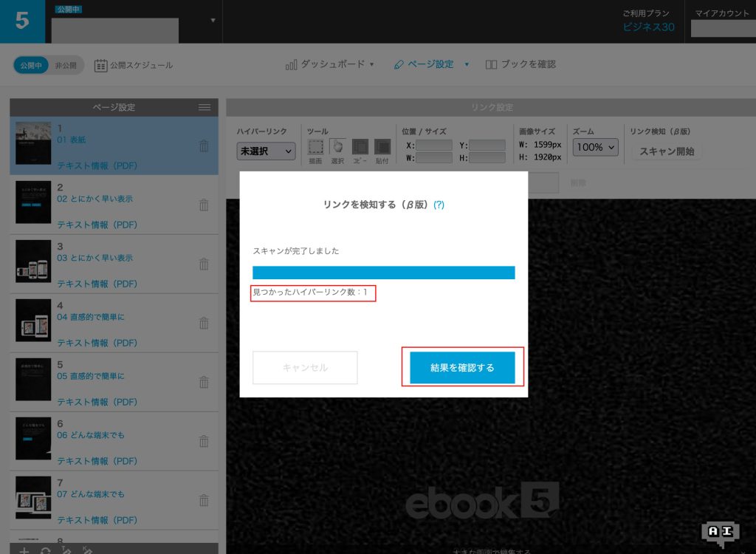Click the 結果を確認する button
This screenshot has width=756, height=554.
click(462, 367)
